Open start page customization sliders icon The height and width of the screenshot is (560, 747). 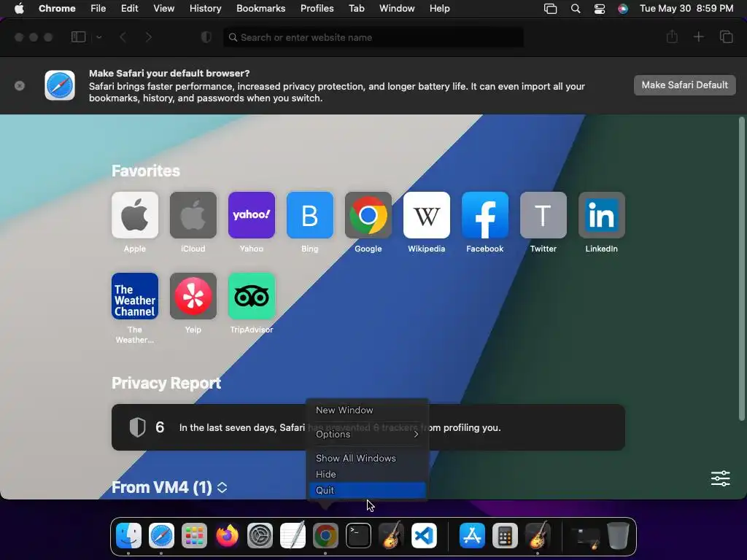pyautogui.click(x=720, y=478)
